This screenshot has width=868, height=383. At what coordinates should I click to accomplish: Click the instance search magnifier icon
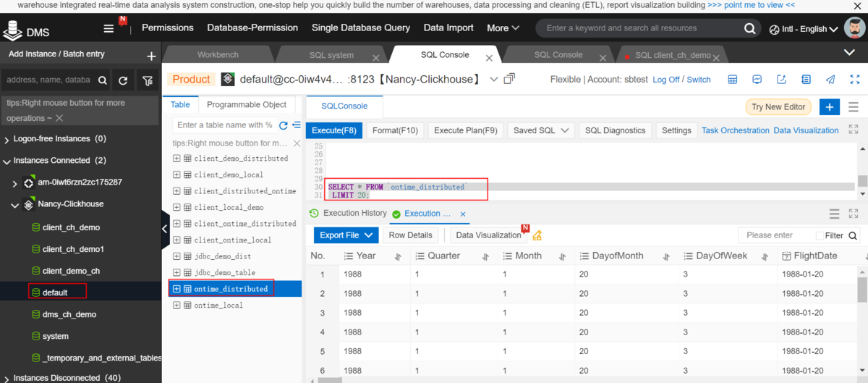[103, 81]
